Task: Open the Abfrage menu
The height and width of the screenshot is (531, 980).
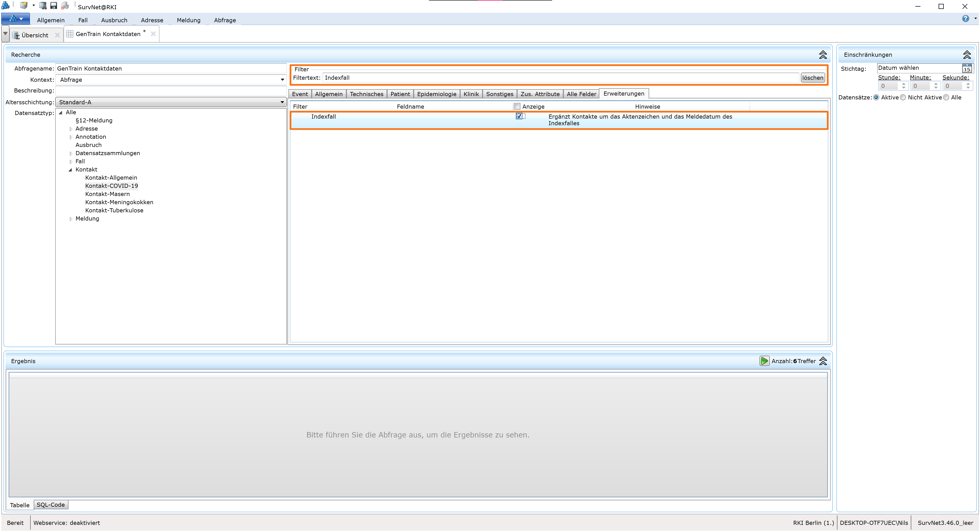Action: pos(225,20)
